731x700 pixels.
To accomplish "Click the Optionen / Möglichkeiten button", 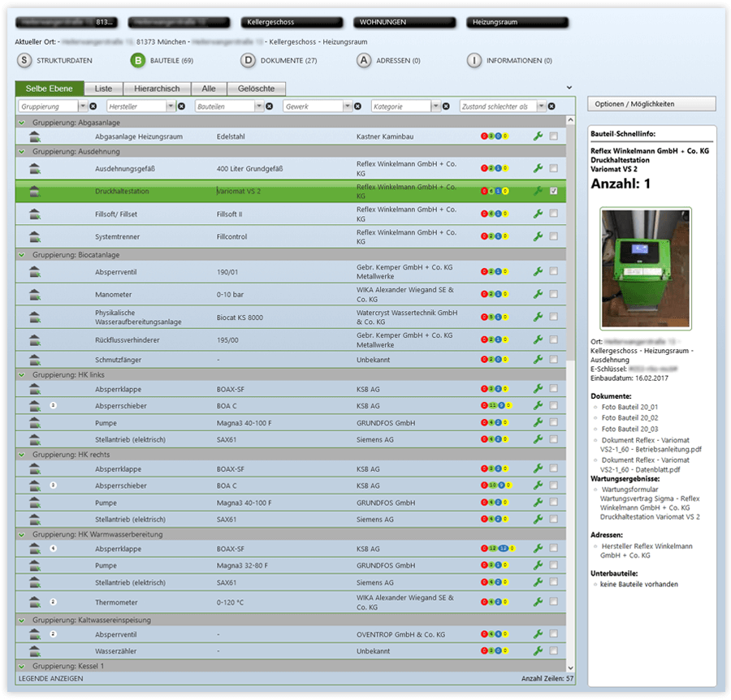I will [x=651, y=104].
